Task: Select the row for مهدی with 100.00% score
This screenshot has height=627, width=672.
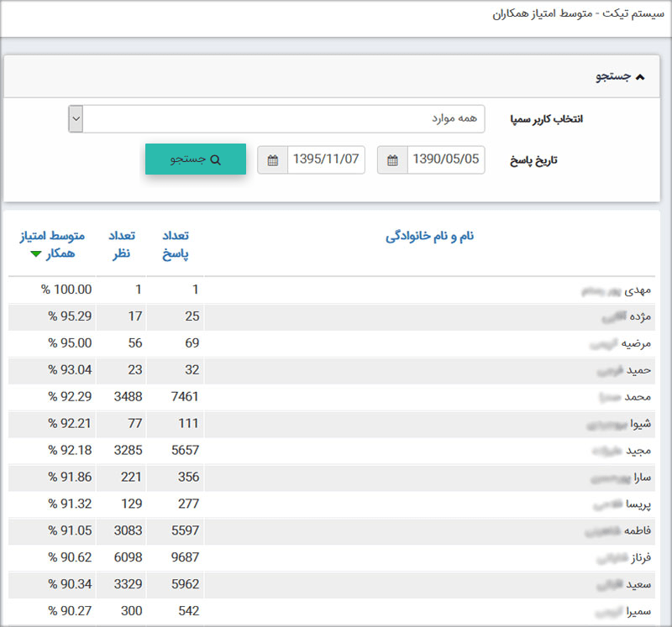Action: click(336, 289)
